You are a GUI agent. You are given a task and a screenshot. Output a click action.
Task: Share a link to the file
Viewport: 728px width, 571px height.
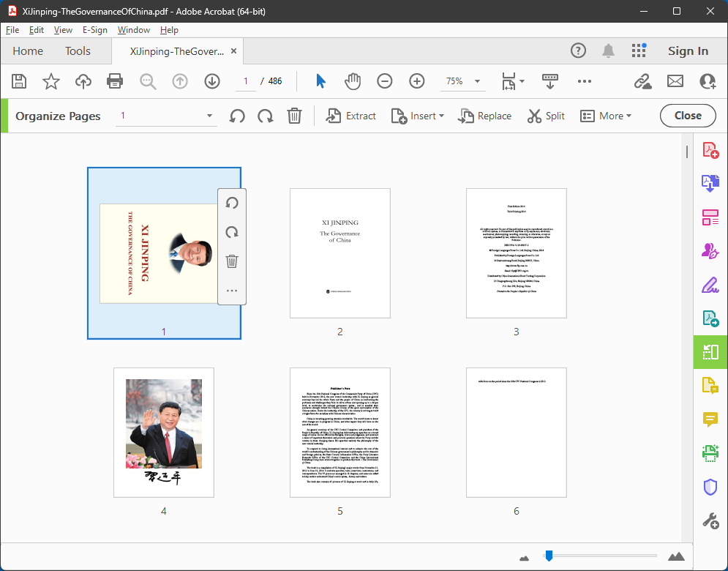[x=643, y=81]
